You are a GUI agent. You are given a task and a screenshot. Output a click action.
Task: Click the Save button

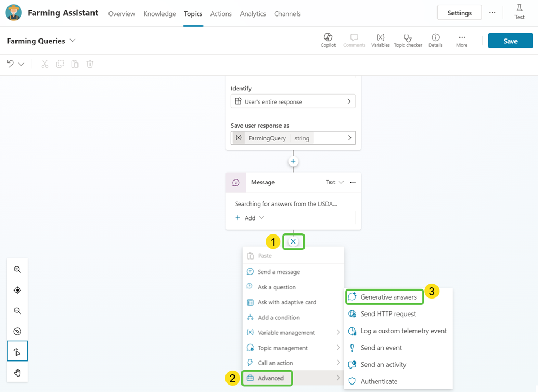tap(510, 41)
